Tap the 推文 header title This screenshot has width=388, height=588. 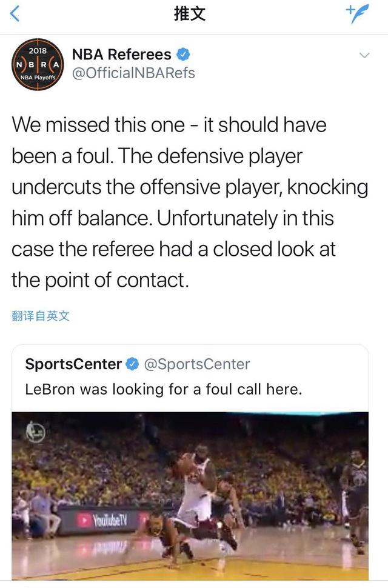click(x=190, y=14)
